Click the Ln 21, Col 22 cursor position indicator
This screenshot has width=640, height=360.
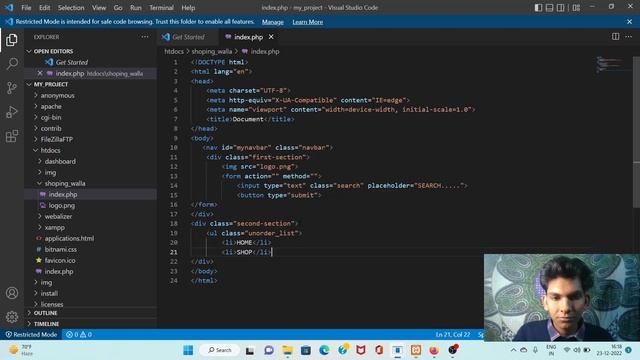click(453, 335)
